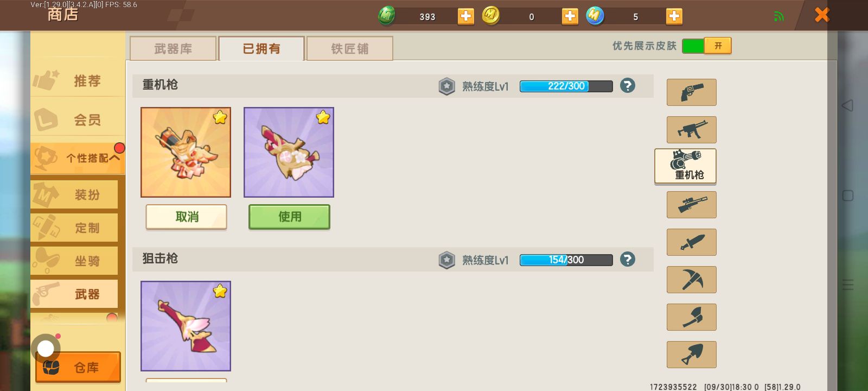The width and height of the screenshot is (868, 391).
Task: Select the revolver pistol weapon category icon
Action: (691, 92)
